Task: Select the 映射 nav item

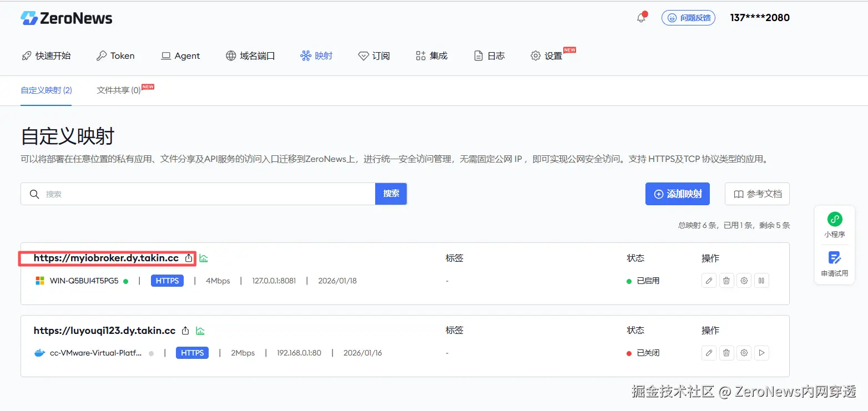Action: click(x=316, y=55)
